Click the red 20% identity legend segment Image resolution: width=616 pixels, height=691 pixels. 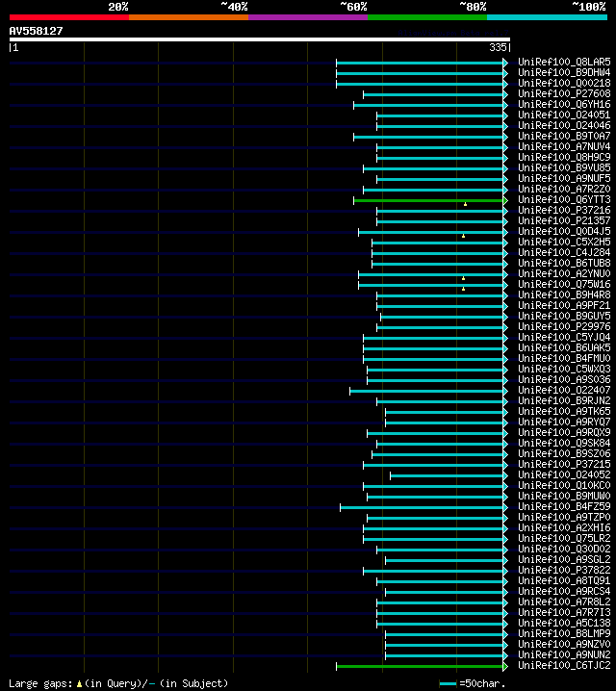(x=69, y=17)
